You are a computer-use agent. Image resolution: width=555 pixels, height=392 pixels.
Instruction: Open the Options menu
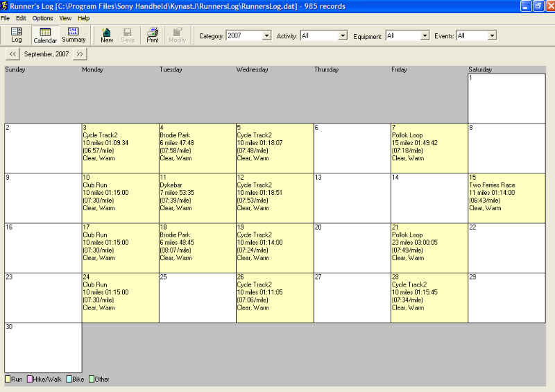coord(42,18)
